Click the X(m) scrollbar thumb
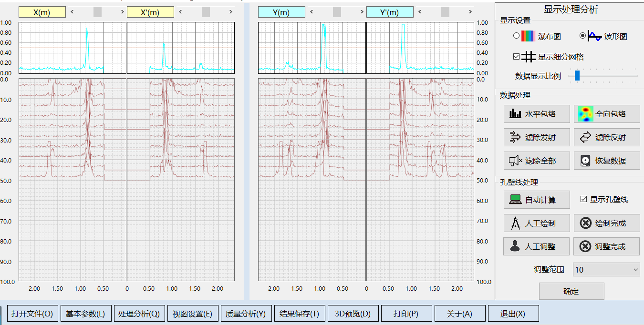 click(97, 12)
